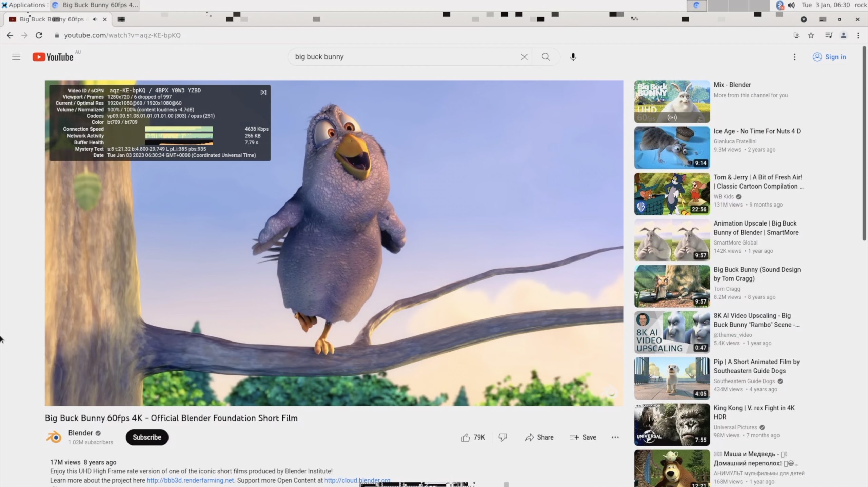Close the stats-for-nerds panel with [X]

coord(263,92)
